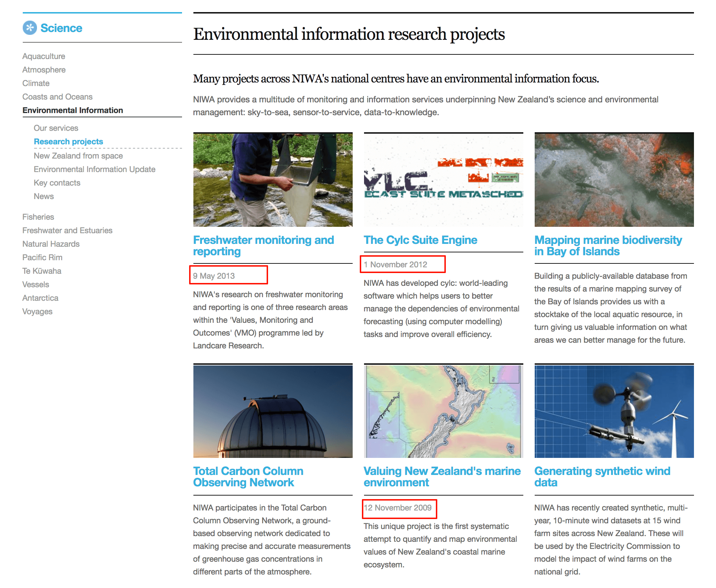This screenshot has width=716, height=588.
Task: Open the New Zealand marine map image
Action: click(443, 411)
